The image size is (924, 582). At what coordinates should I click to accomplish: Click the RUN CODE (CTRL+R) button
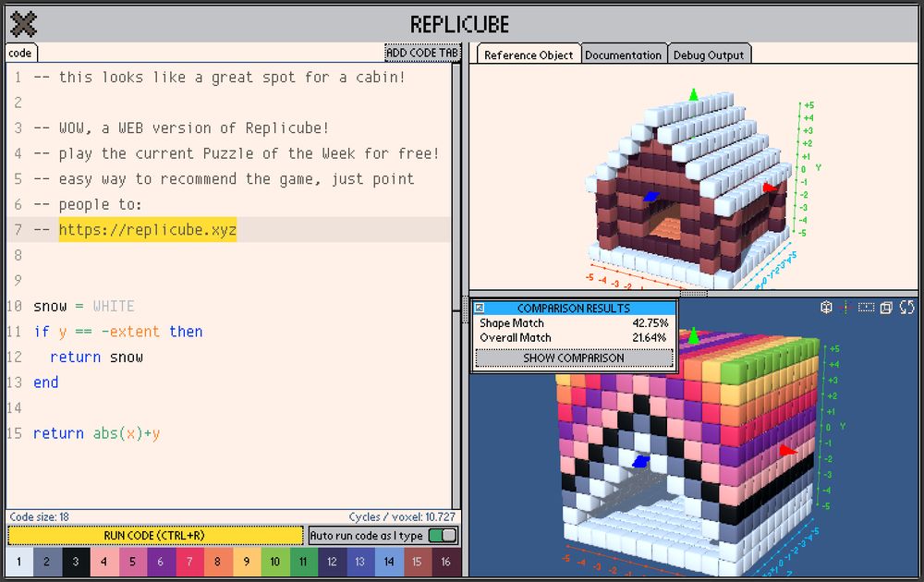coord(155,536)
